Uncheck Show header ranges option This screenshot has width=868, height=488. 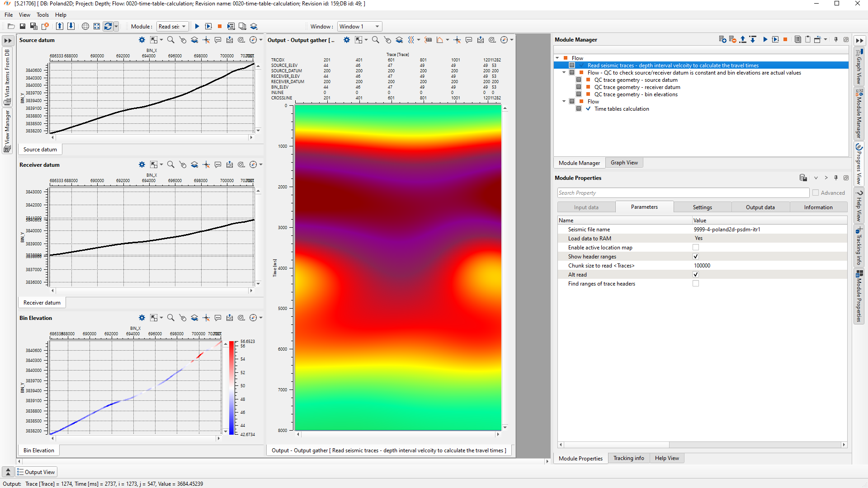(696, 257)
